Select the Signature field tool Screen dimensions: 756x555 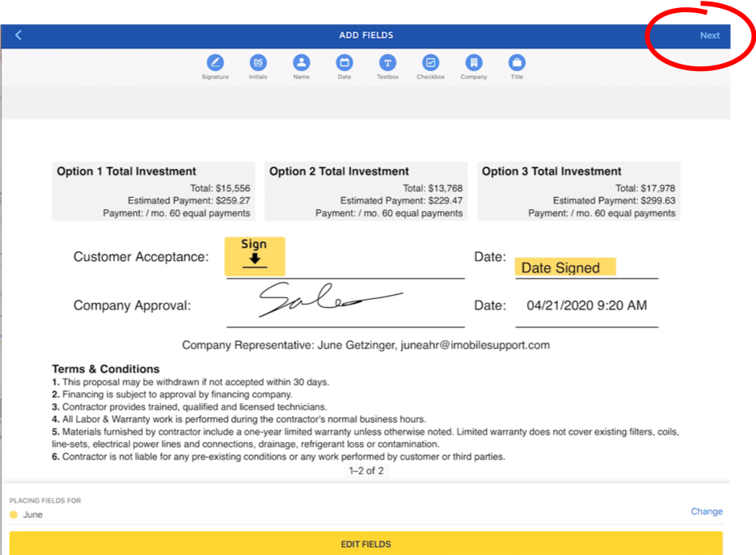tap(215, 66)
